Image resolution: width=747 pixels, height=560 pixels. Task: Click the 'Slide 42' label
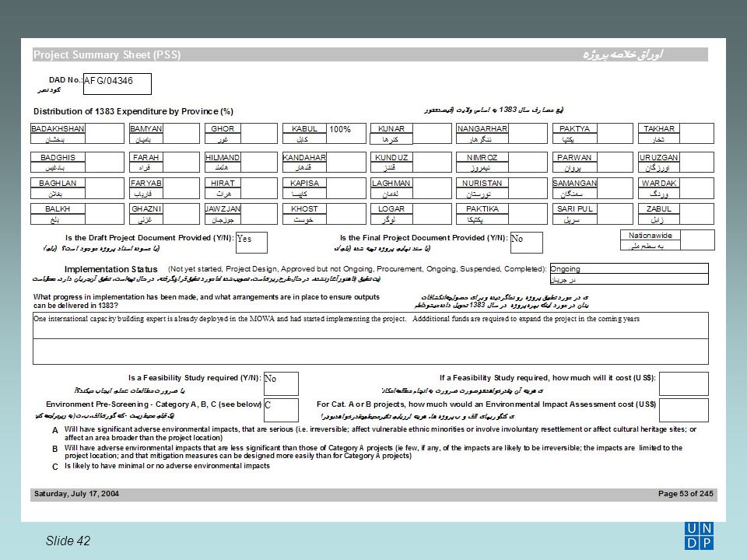coord(68,541)
